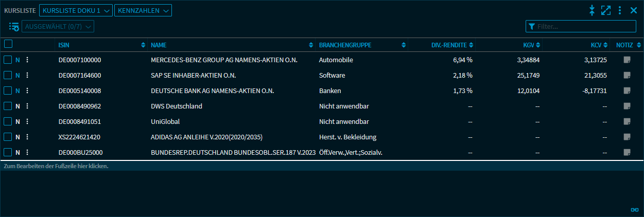Open note icon for Deutsche Bank row
This screenshot has width=644, height=217.
point(626,91)
